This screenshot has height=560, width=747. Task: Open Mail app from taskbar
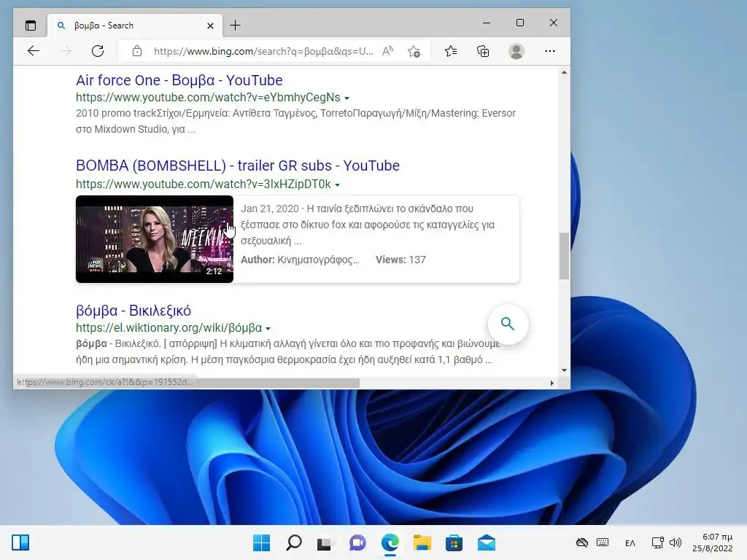coord(487,542)
